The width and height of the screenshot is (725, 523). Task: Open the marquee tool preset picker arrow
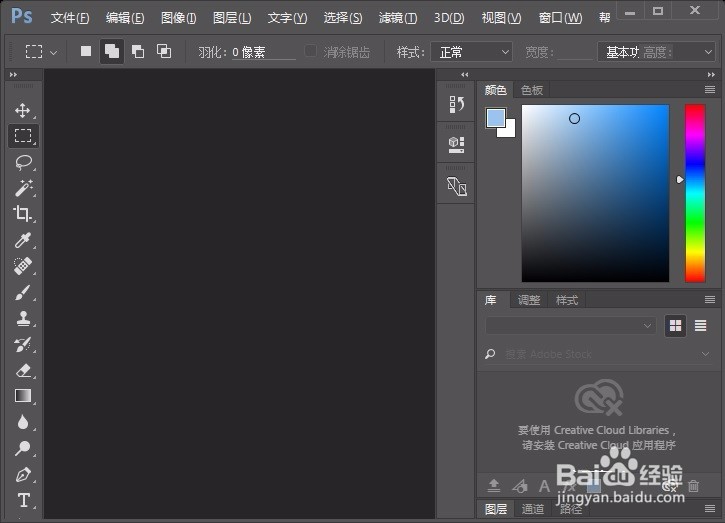tap(54, 53)
